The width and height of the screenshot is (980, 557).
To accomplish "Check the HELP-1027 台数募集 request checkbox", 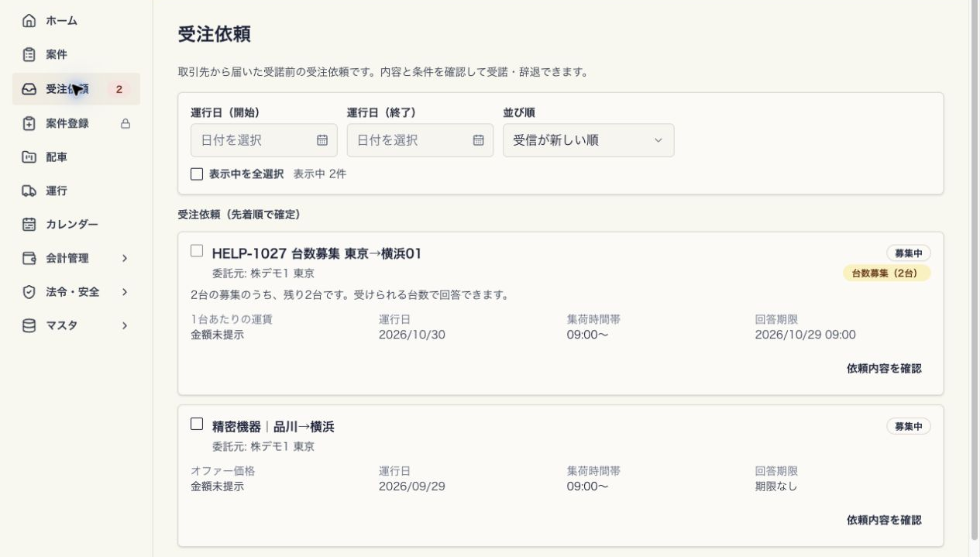I will pos(197,251).
